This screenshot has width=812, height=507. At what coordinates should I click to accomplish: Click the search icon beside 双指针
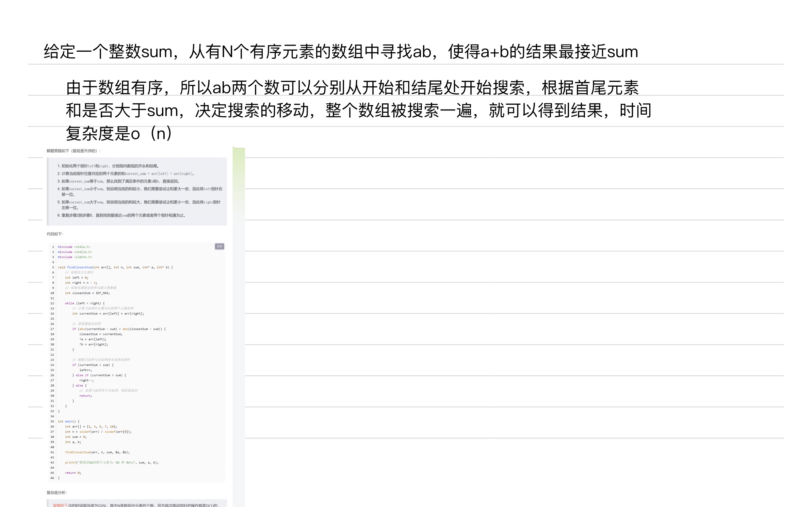pyautogui.click(x=66, y=505)
